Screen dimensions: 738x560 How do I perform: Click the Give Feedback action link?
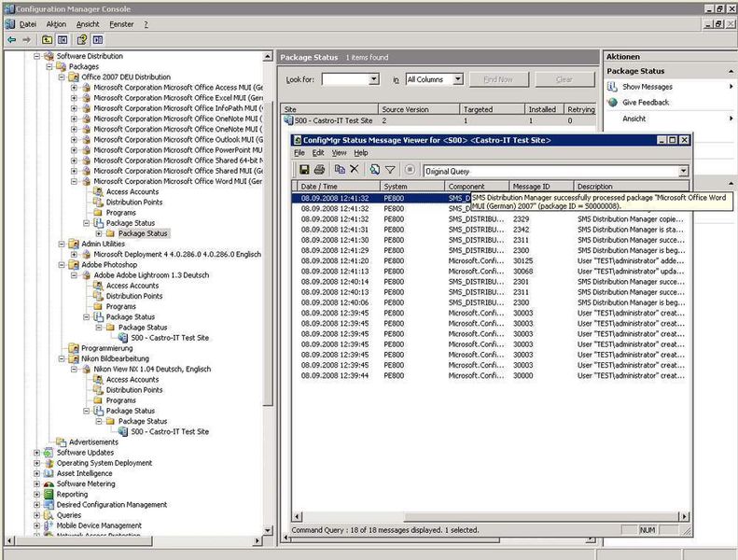(x=646, y=103)
